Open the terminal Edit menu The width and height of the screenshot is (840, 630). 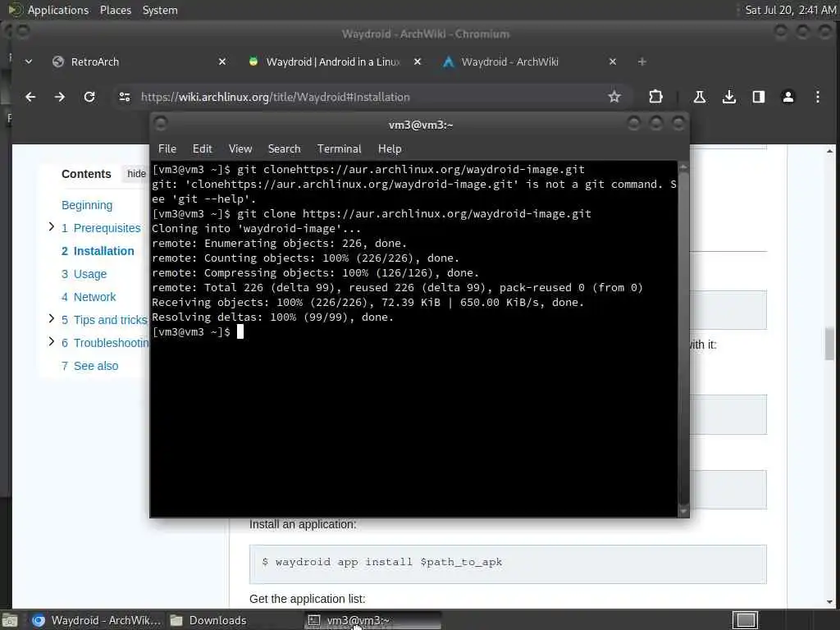[202, 149]
